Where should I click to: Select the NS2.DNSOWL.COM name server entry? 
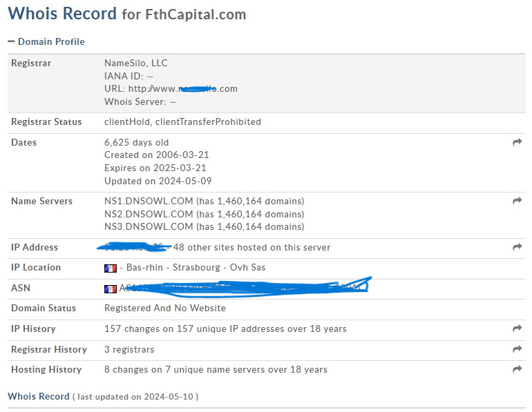tap(149, 214)
